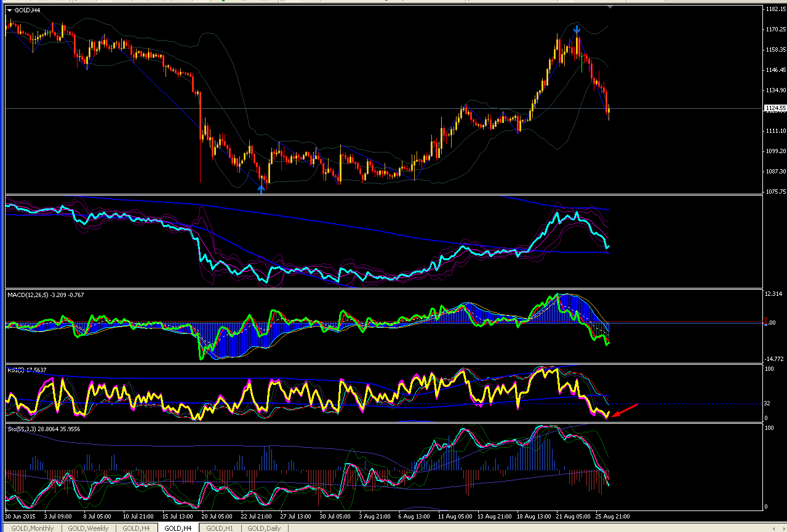This screenshot has width=787, height=532.
Task: Click the 25 Aug 21:00 time label
Action: point(614,517)
